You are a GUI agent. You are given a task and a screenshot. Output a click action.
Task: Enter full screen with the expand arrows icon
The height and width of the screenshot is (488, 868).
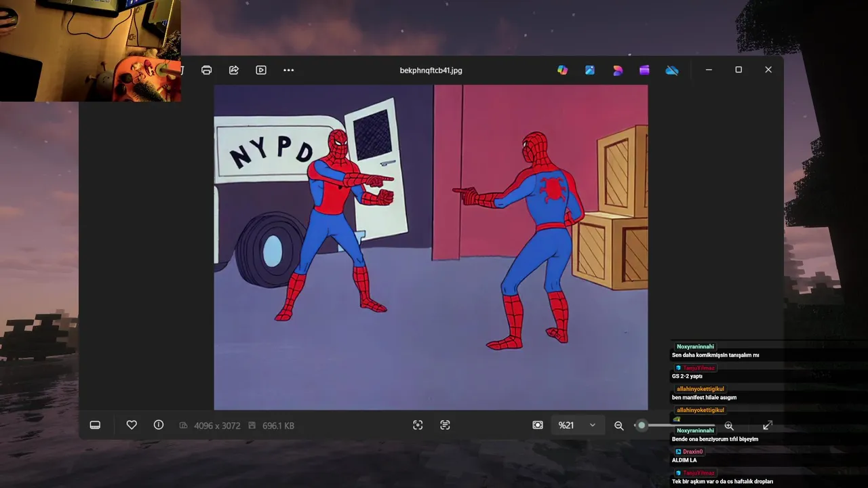pos(768,425)
